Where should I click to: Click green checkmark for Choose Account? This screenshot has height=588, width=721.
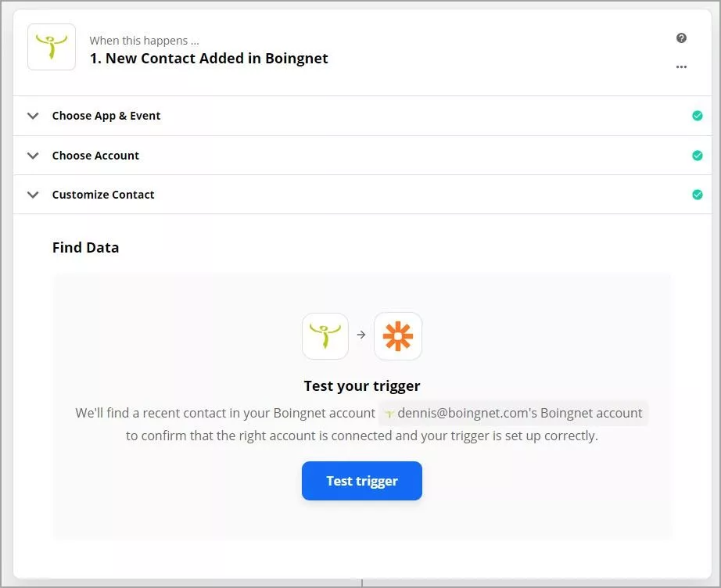(x=697, y=156)
